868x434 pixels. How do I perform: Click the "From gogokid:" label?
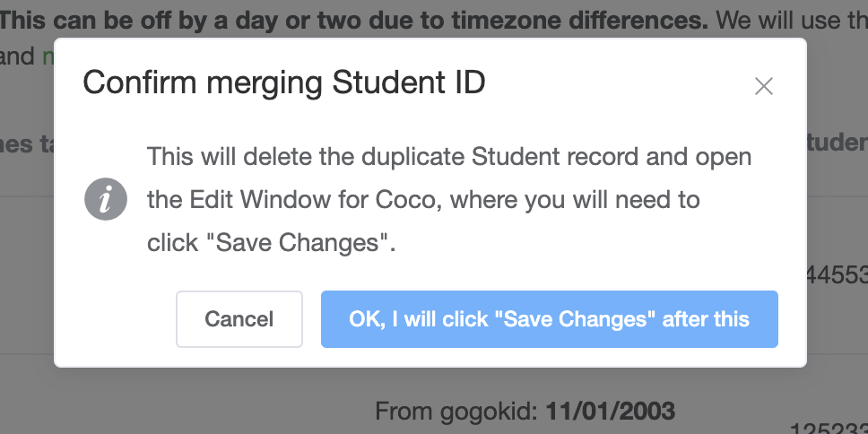(x=456, y=412)
